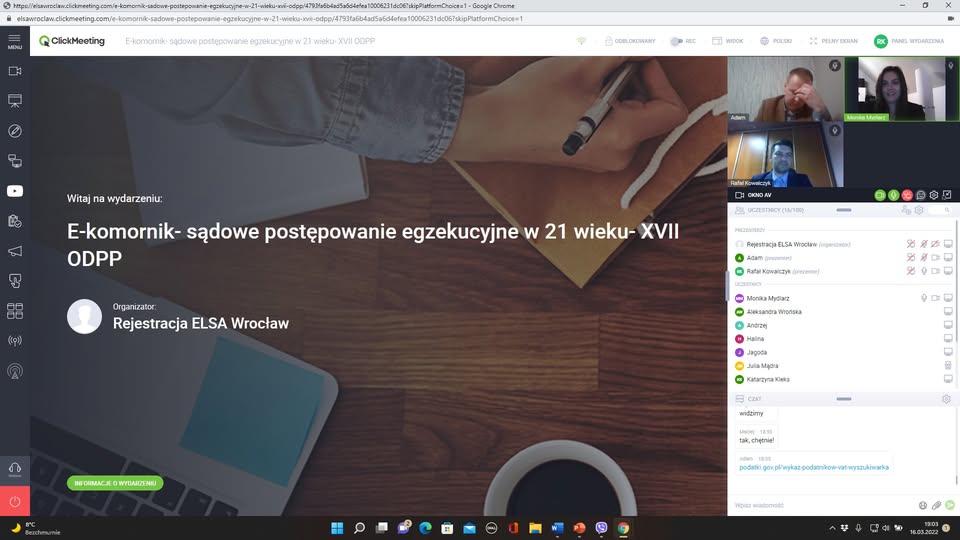Viewport: 960px width, 540px height.
Task: Open AV settings gear in OKNO AV bar
Action: click(934, 195)
